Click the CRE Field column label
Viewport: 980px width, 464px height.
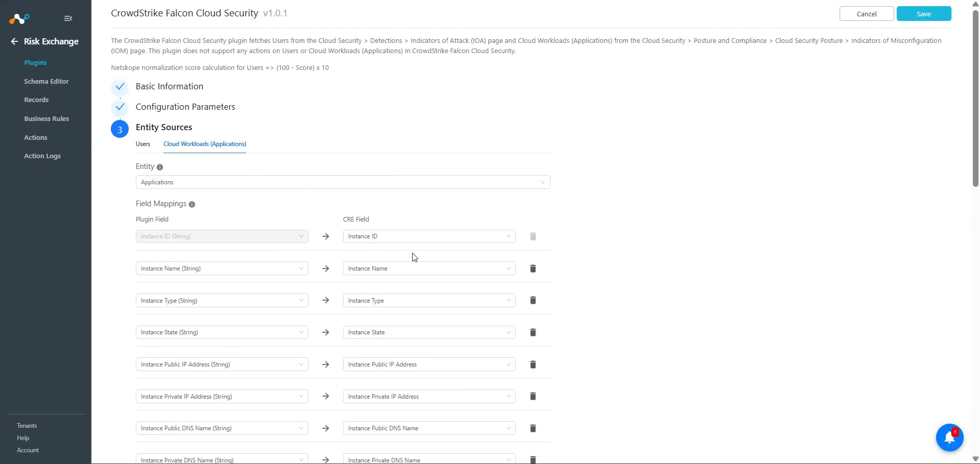point(356,219)
